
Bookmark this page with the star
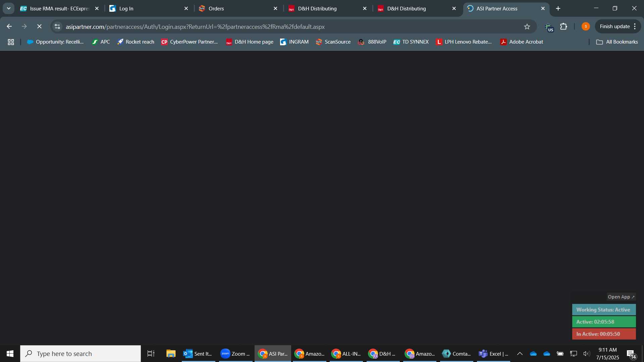(x=527, y=26)
